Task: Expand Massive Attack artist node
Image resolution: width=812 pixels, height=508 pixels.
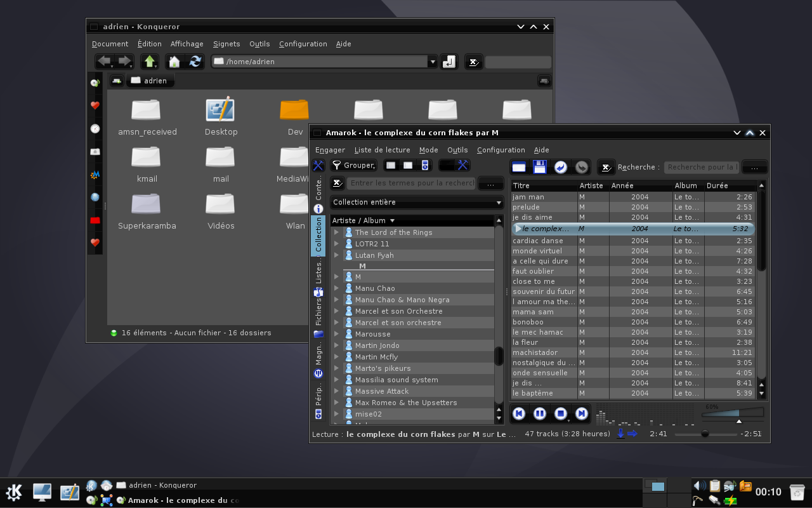Action: coord(336,391)
